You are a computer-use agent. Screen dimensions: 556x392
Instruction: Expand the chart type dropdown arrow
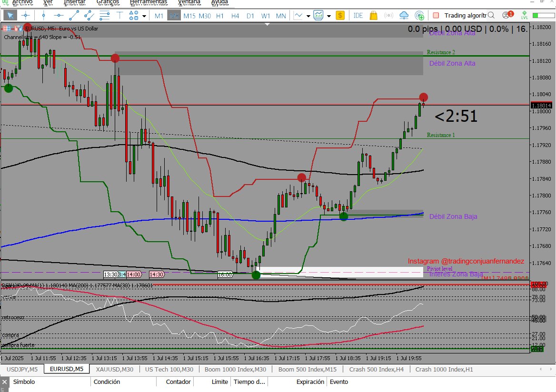tap(308, 16)
